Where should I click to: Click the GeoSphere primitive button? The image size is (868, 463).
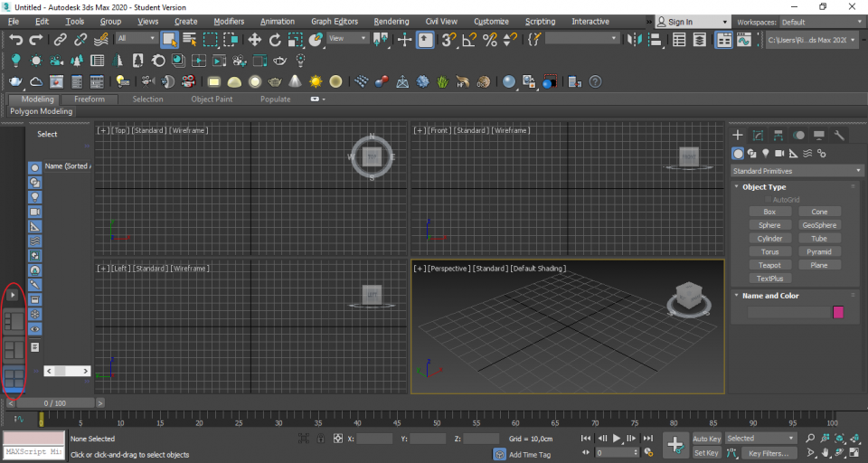coord(819,225)
